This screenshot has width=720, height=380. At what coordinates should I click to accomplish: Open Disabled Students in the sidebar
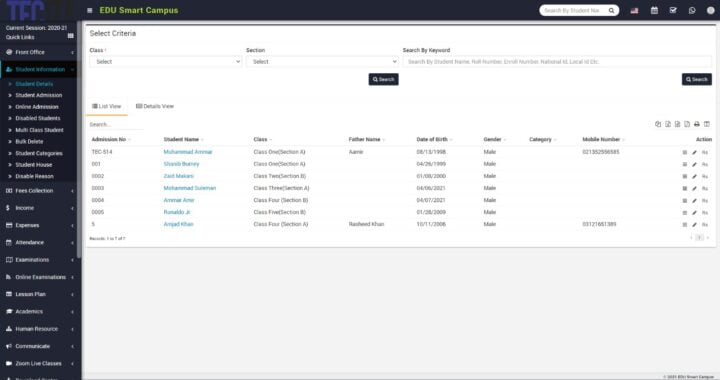[38, 118]
